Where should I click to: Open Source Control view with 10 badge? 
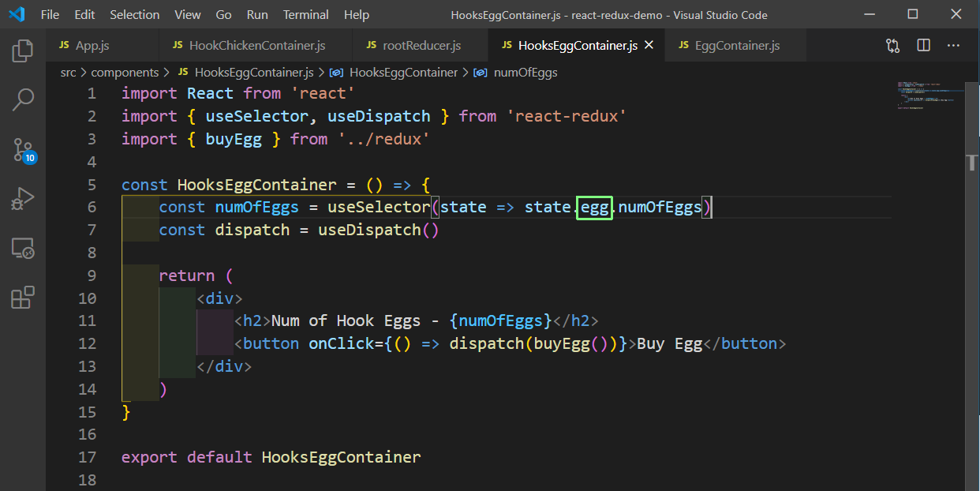pyautogui.click(x=23, y=149)
